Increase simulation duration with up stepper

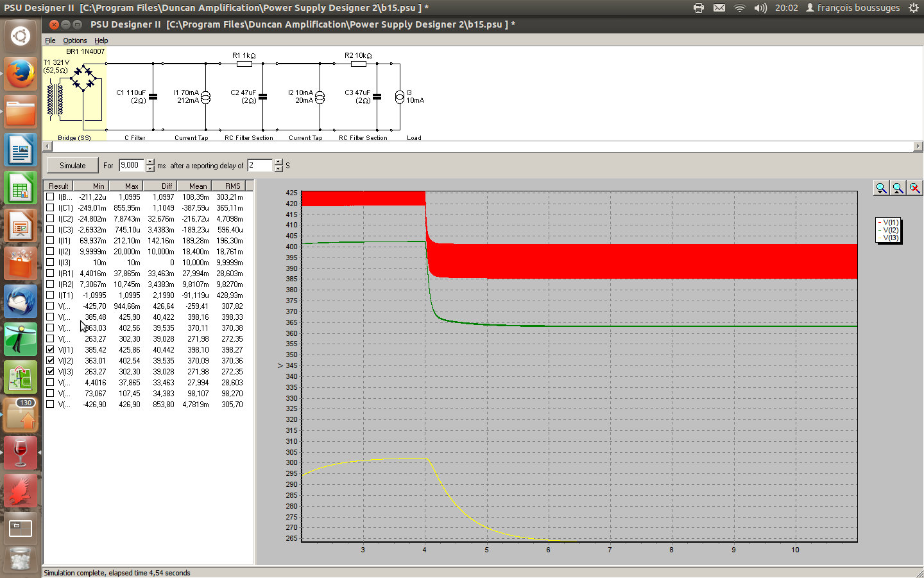[150, 162]
